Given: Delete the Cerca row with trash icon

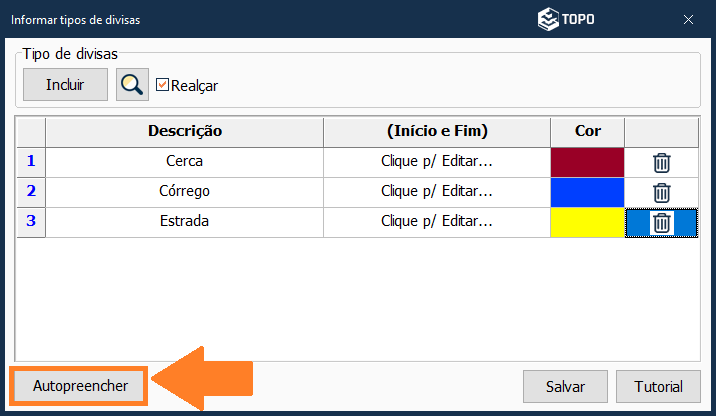Looking at the screenshot, I should coord(661,163).
